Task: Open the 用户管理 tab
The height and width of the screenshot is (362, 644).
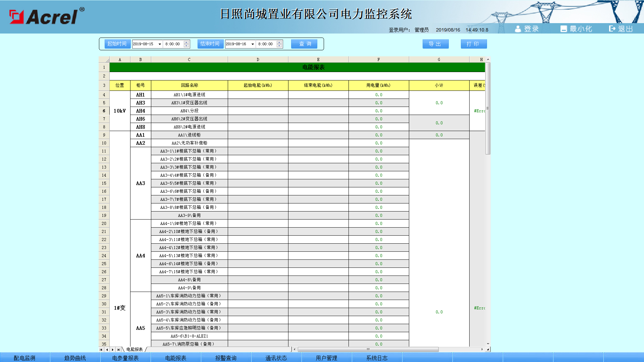Action: tap(327, 358)
